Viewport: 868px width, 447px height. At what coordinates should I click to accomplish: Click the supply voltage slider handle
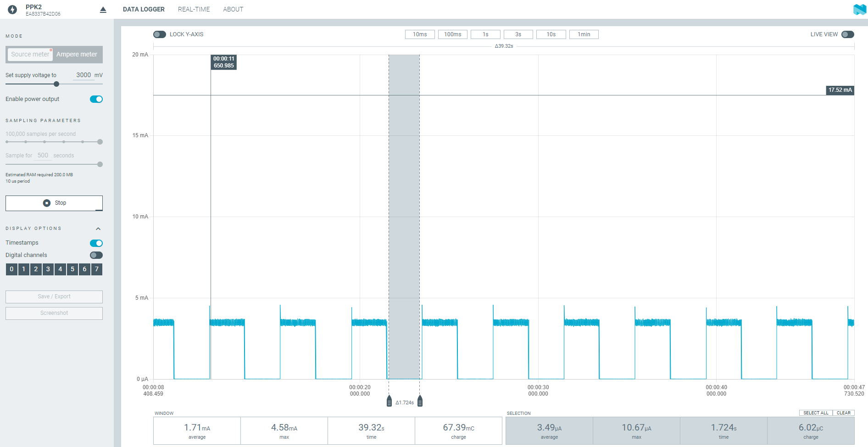(56, 84)
